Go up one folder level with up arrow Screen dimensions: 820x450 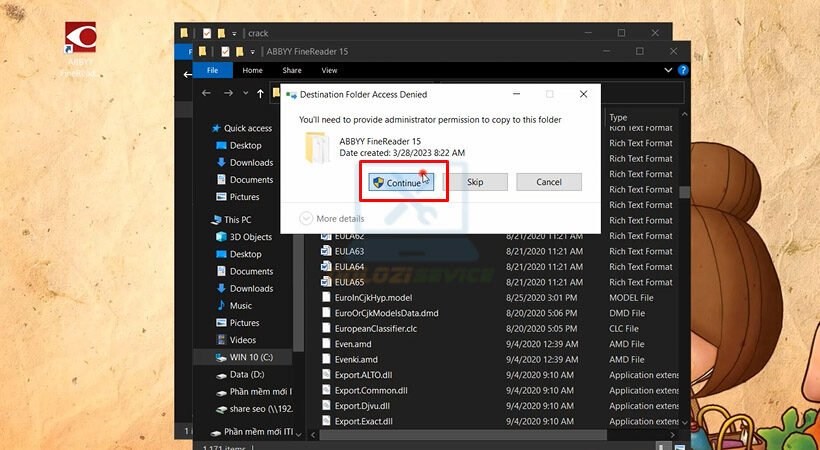click(261, 93)
